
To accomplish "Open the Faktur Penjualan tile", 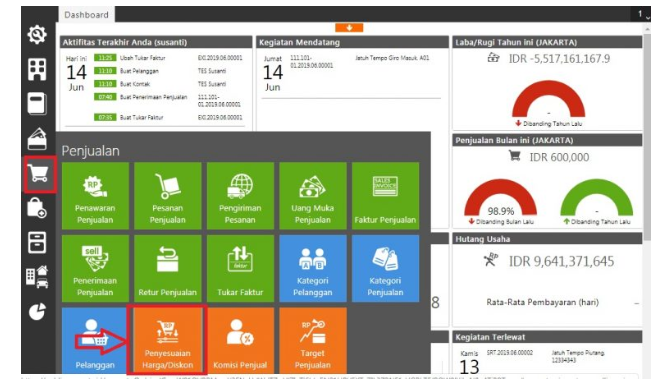I will [385, 196].
